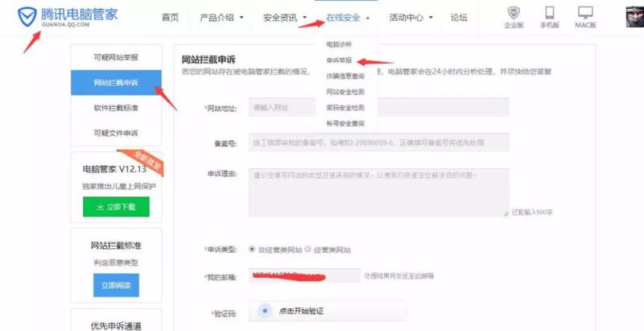644x331 pixels.
Task: Click the 网站拦截申诉 page heading
Action: tap(208, 60)
